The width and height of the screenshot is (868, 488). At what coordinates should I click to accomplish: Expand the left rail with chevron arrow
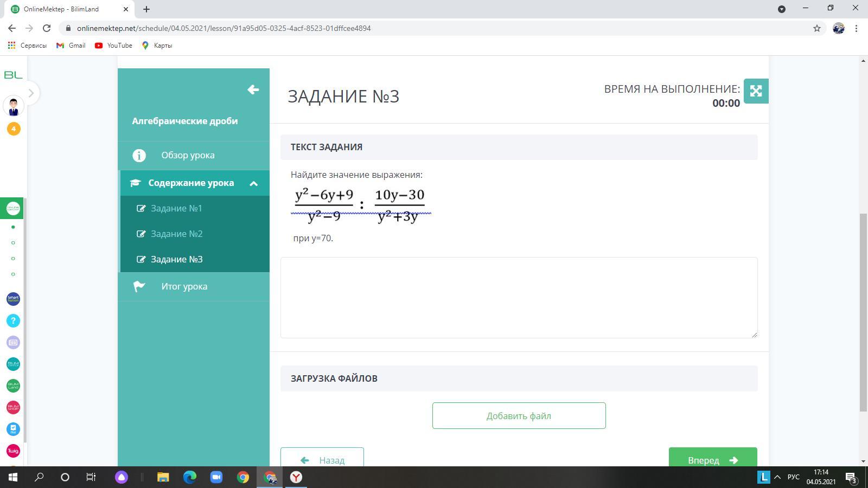(31, 93)
